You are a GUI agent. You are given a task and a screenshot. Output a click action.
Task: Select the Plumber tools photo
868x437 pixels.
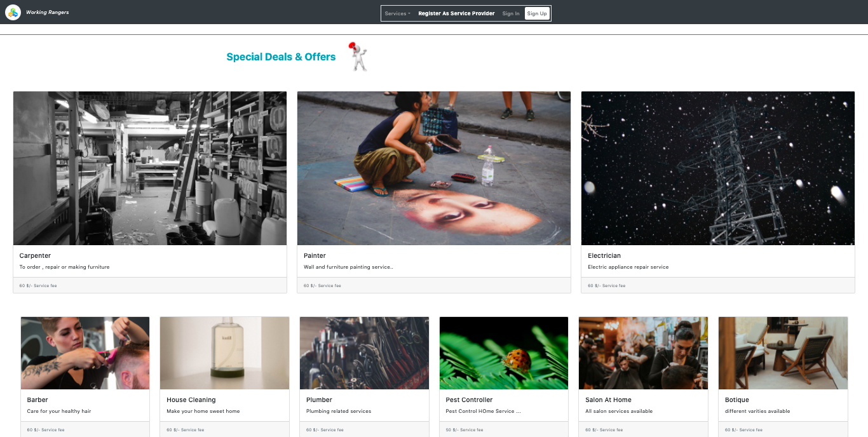coord(364,353)
